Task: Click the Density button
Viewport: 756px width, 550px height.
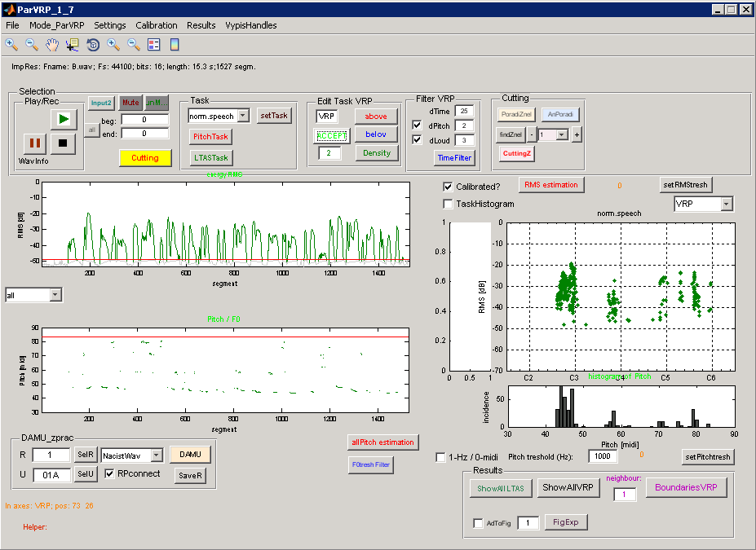Action: 377,153
